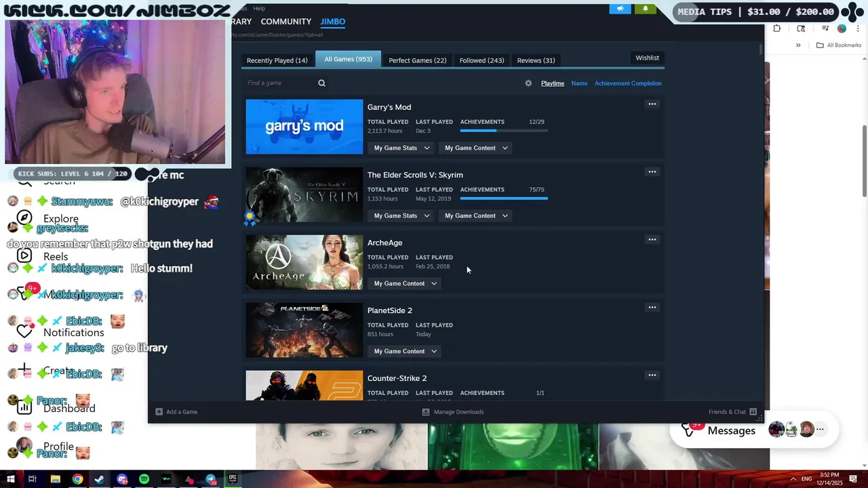Open Garry's Mod three-dot options menu
868x488 pixels.
[x=652, y=104]
